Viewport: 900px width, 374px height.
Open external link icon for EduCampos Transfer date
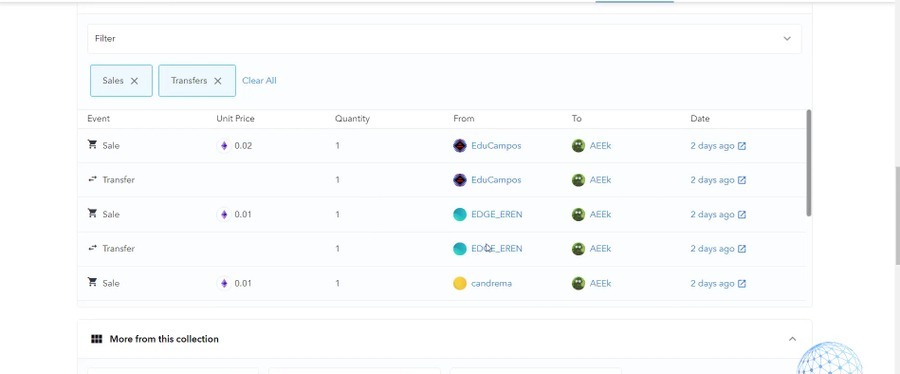[x=742, y=180]
